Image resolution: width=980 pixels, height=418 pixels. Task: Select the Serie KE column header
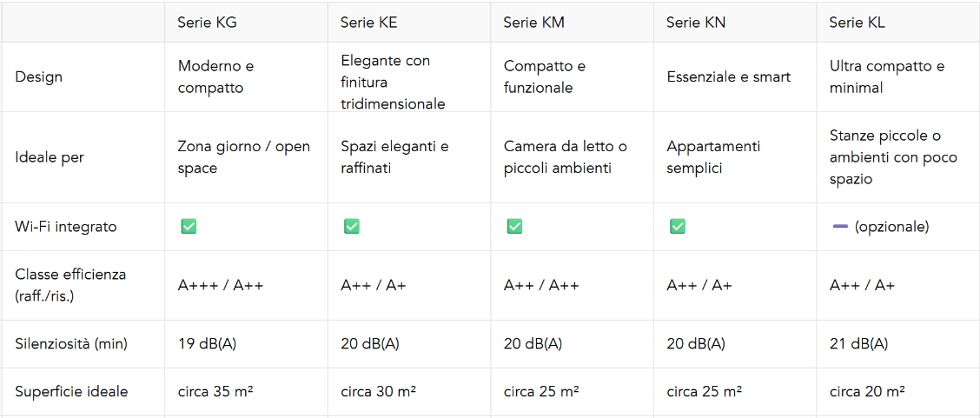click(409, 23)
